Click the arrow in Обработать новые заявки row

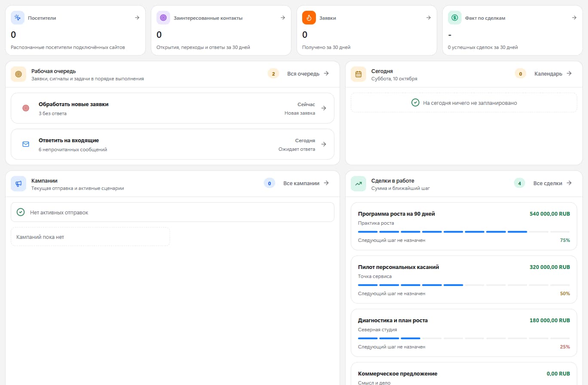(x=324, y=108)
